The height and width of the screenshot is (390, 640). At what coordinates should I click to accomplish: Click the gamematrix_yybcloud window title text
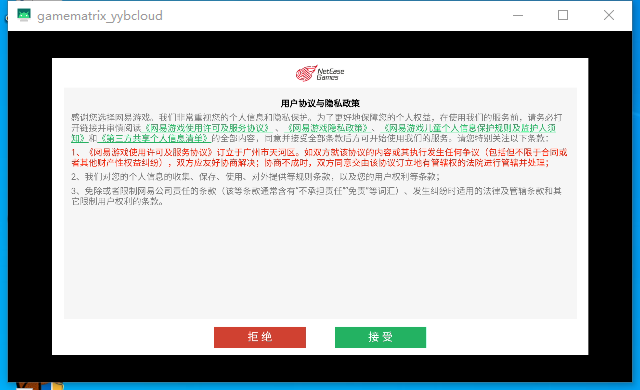(100, 16)
